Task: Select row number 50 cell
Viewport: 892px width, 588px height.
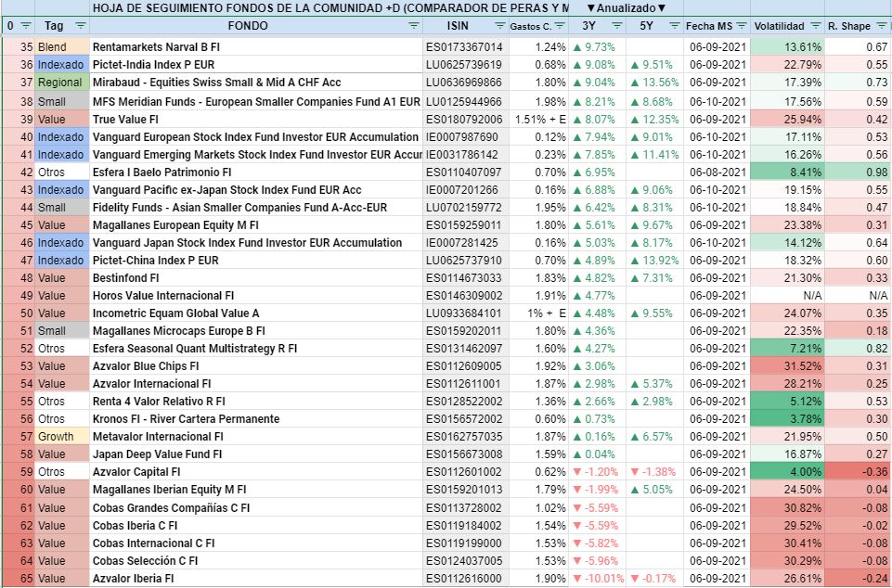Action: coord(19,313)
